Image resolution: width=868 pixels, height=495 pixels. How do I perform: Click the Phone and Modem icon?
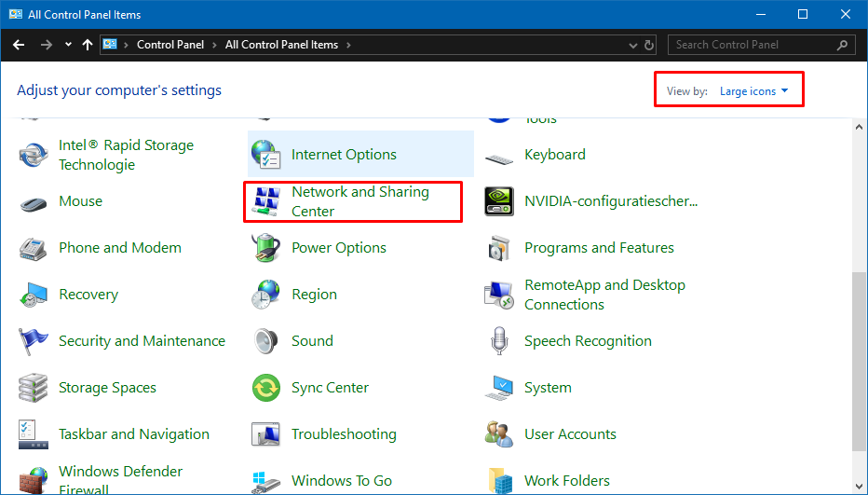(34, 248)
